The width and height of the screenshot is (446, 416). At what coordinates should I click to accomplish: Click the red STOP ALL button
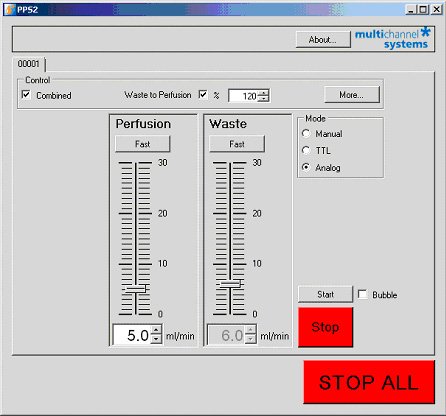click(369, 382)
